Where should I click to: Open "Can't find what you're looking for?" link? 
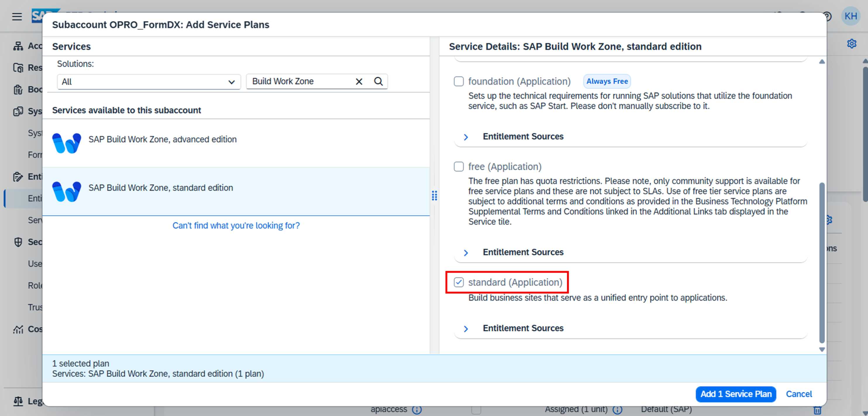(236, 226)
